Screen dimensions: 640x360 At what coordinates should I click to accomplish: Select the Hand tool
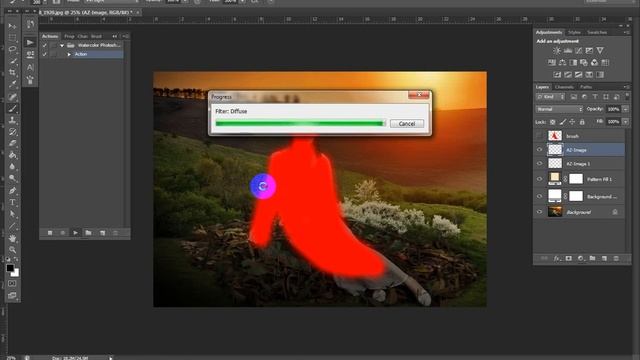point(12,238)
